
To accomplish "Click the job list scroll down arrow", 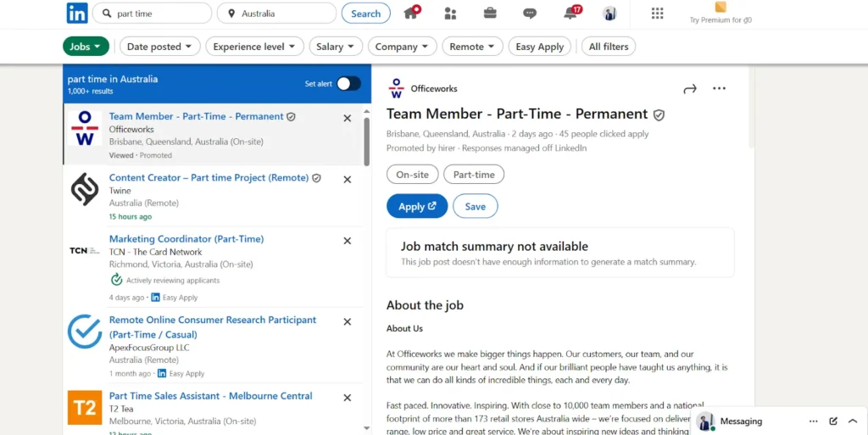I will 366,428.
